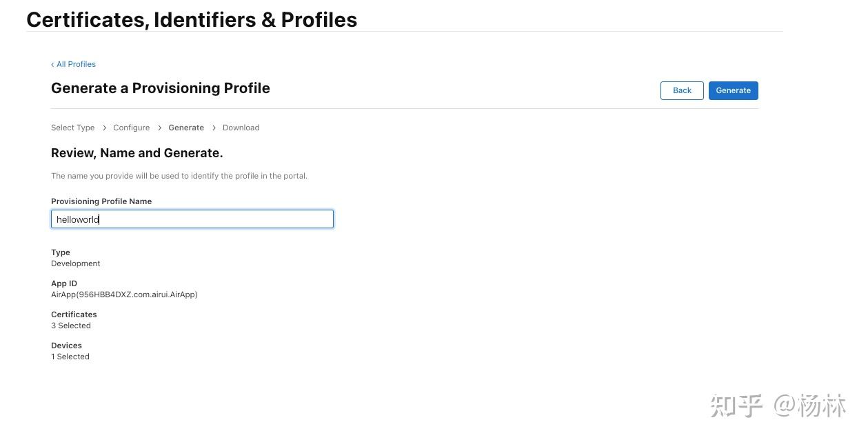Select the 'Select Type' breadcrumb step

tap(72, 128)
